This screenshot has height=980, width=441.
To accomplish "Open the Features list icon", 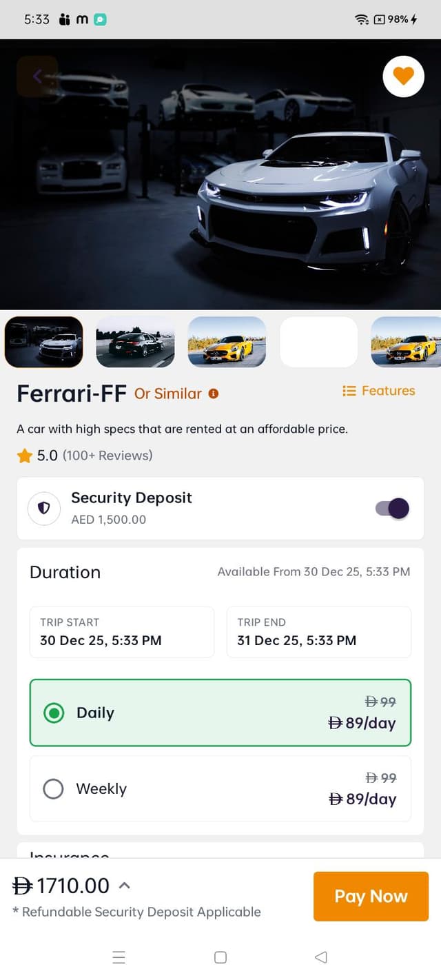I will point(350,390).
